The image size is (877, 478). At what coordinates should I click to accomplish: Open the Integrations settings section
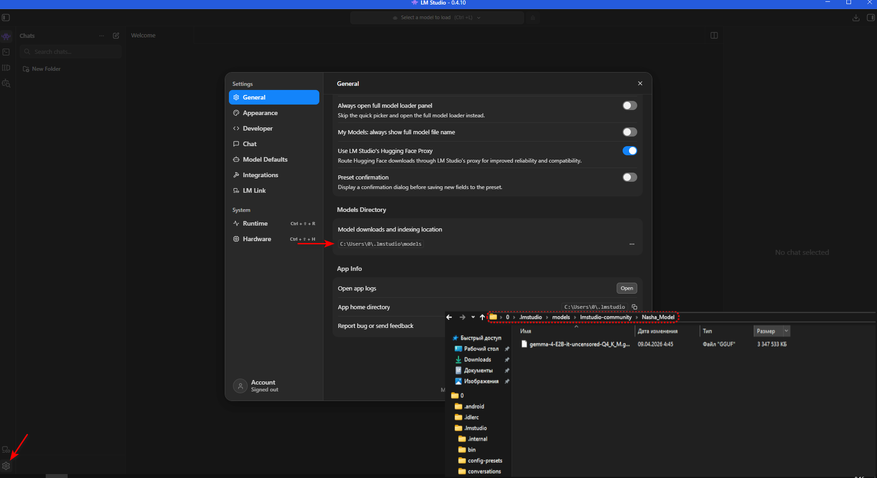pos(274,175)
